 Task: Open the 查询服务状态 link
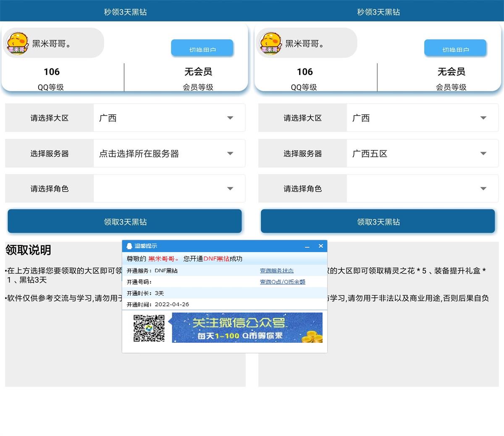pos(277,271)
